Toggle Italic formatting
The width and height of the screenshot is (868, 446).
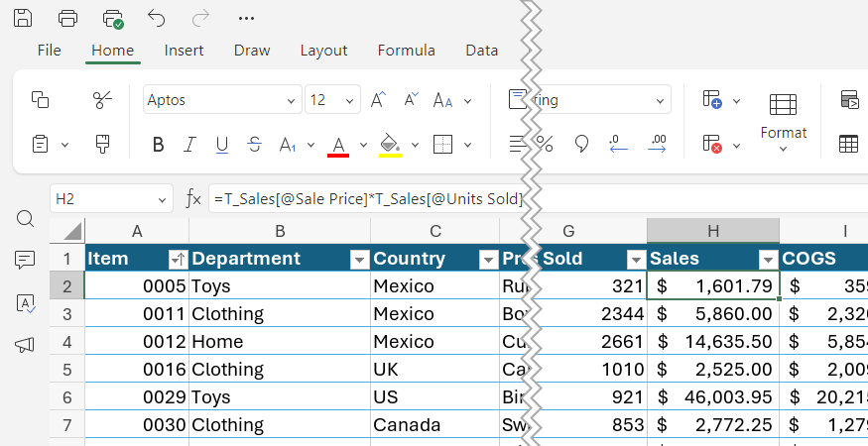pyautogui.click(x=189, y=145)
